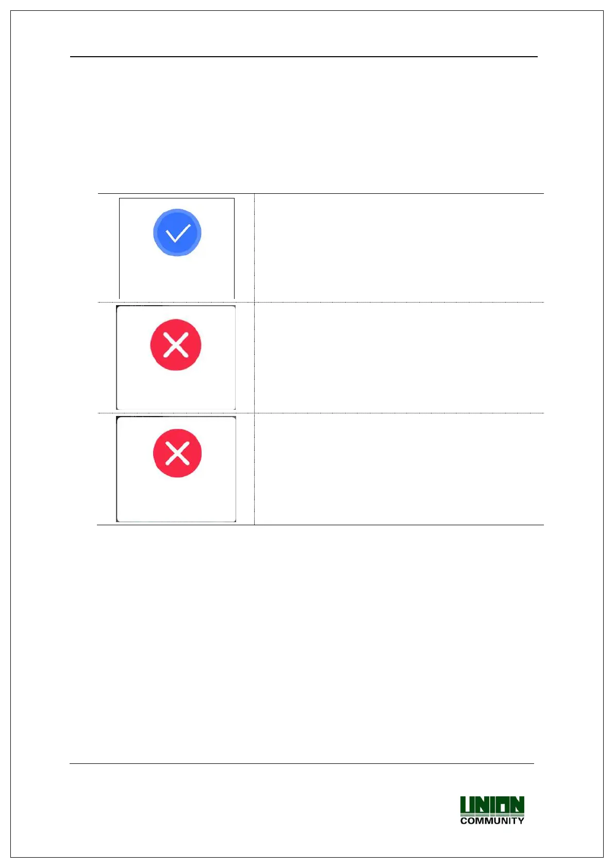614x868 pixels.
Task: Click blank area below checkmark inside its box
Action: (177, 277)
